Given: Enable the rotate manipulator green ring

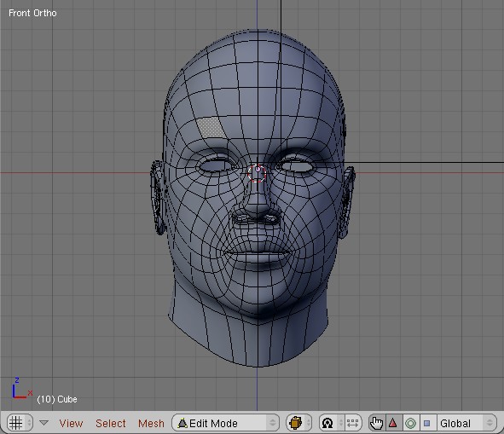Looking at the screenshot, I should point(410,423).
